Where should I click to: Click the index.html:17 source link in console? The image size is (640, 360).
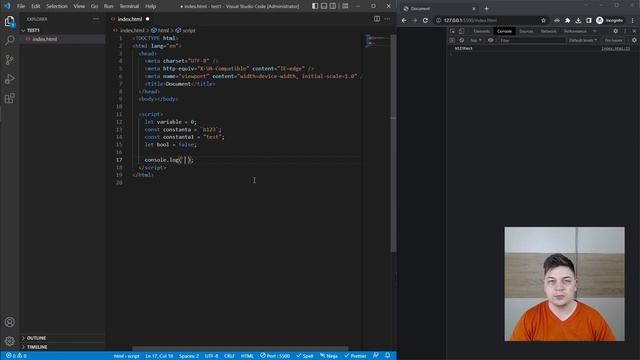pos(616,49)
